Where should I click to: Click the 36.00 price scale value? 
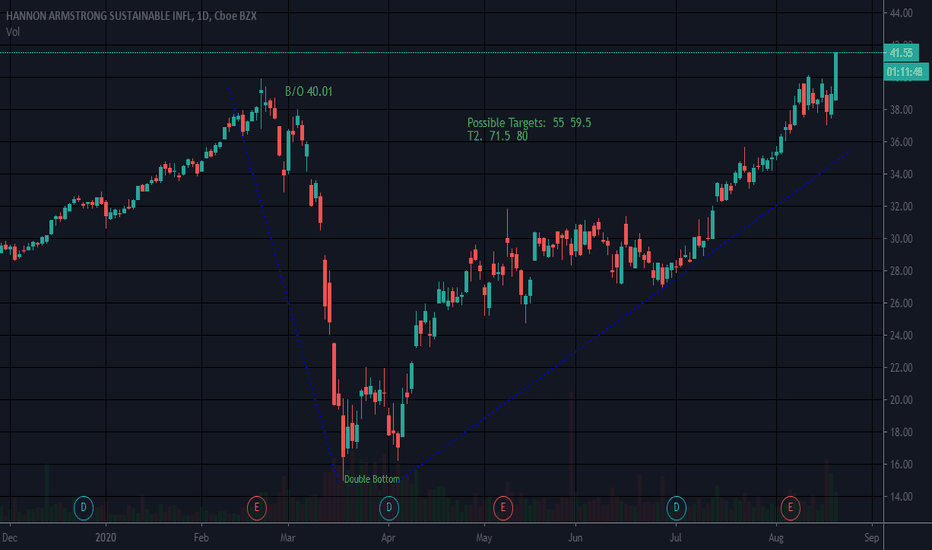pos(901,142)
